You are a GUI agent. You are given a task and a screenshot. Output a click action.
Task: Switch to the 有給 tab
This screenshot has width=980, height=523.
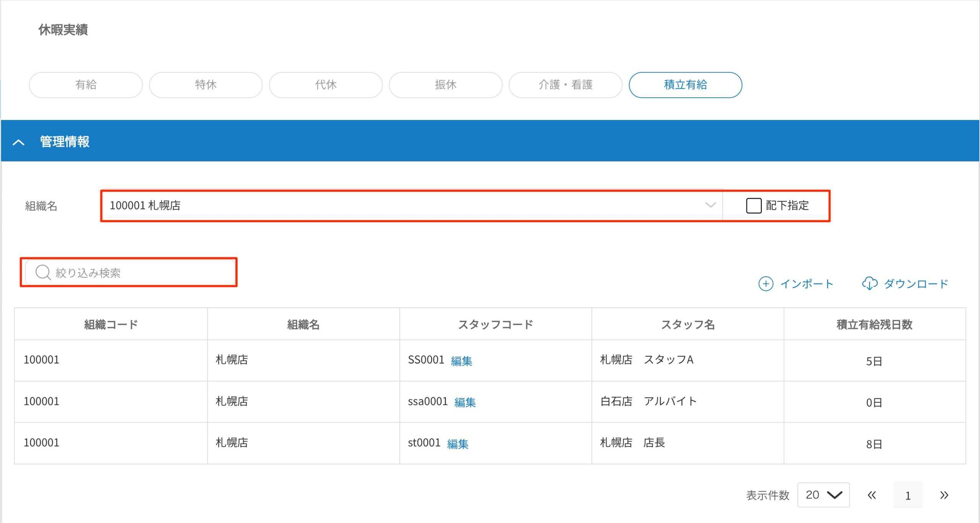pyautogui.click(x=86, y=85)
